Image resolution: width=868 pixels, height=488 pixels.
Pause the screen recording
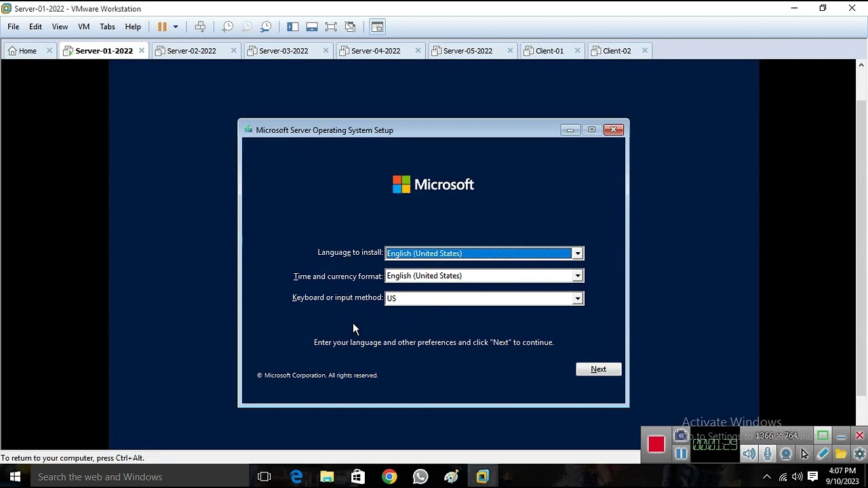click(681, 453)
